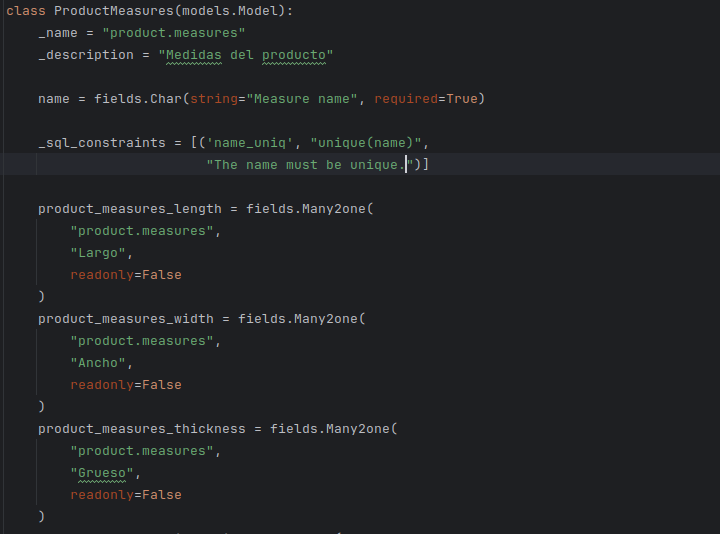Screen dimensions: 720x534
Task: Click the _name attribute
Action: [x=58, y=33]
